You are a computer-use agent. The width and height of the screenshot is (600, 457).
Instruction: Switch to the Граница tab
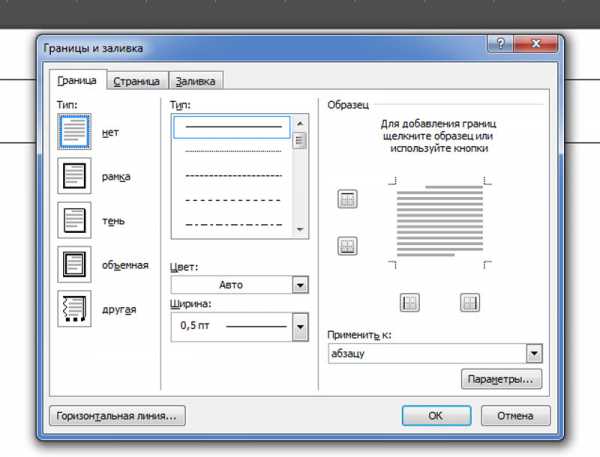pos(77,80)
